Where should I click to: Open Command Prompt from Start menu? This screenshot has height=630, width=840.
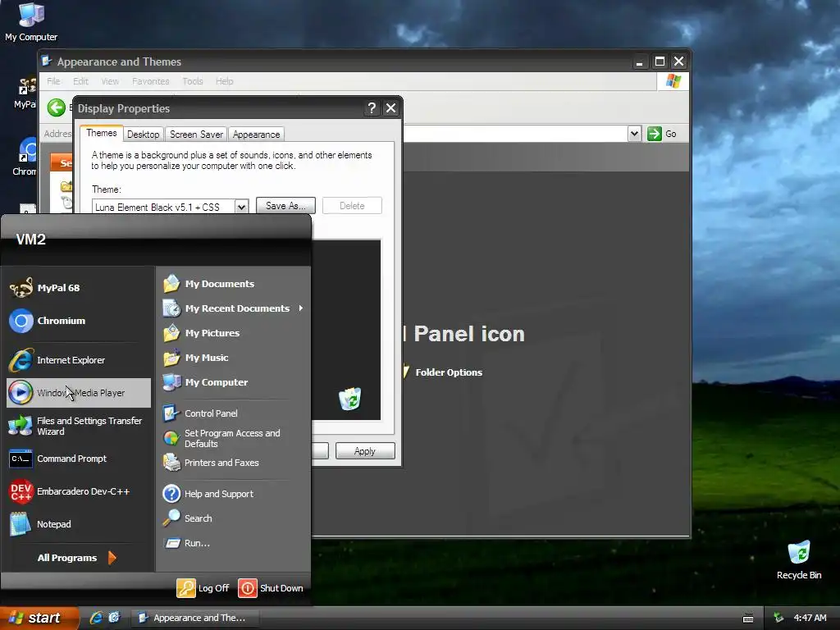78,459
